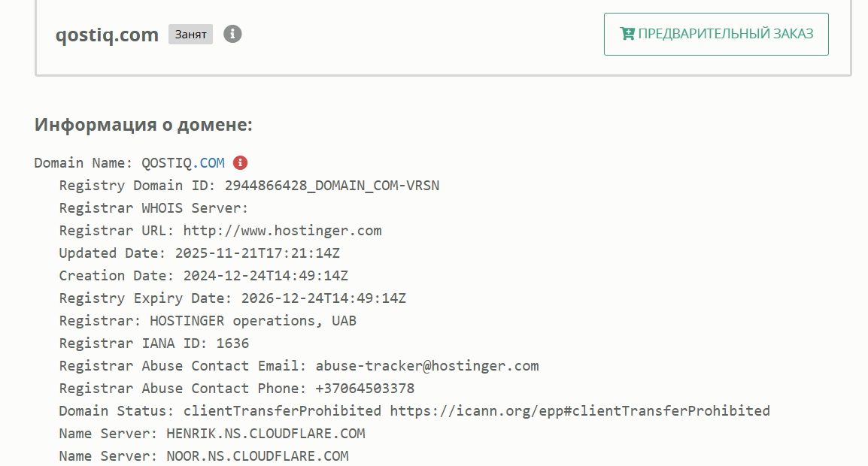Screen dimensions: 868x466
Task: Click the Информация о домене heading
Action: (143, 125)
